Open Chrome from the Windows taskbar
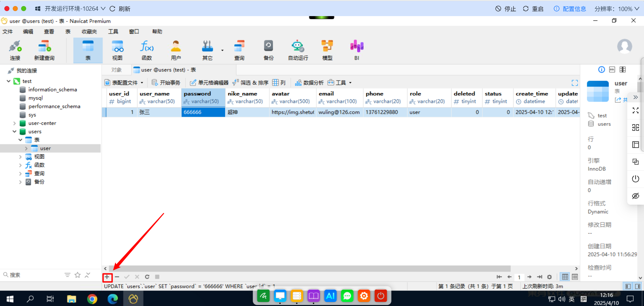The height and width of the screenshot is (306, 644). [92, 299]
